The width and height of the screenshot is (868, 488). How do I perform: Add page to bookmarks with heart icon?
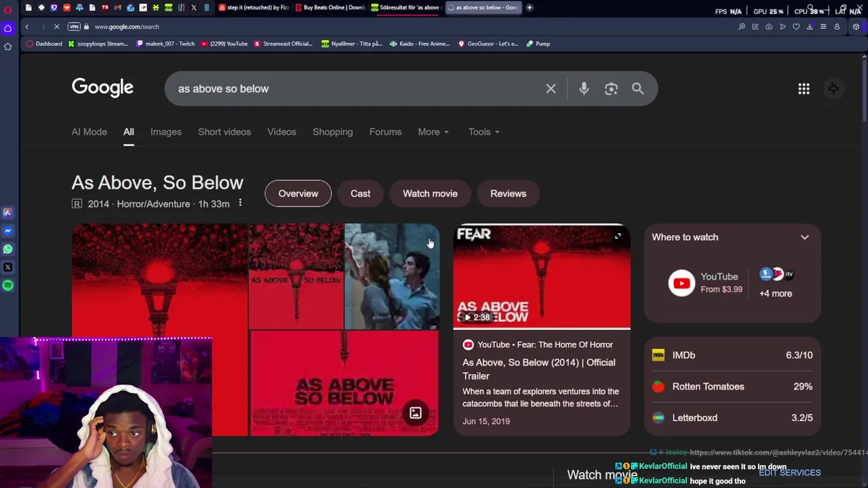pyautogui.click(x=796, y=26)
